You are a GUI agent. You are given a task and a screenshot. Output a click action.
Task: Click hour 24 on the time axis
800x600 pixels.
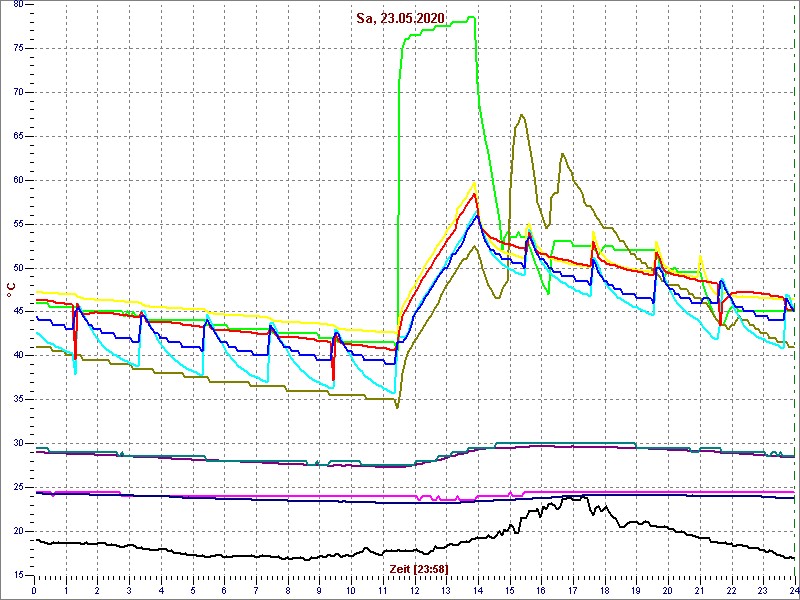point(793,590)
